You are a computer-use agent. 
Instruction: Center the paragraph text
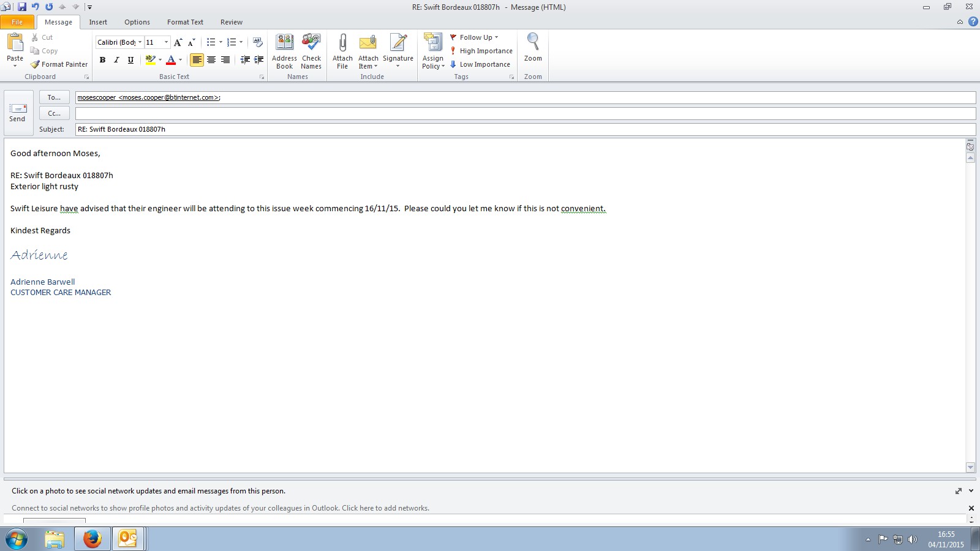(211, 59)
